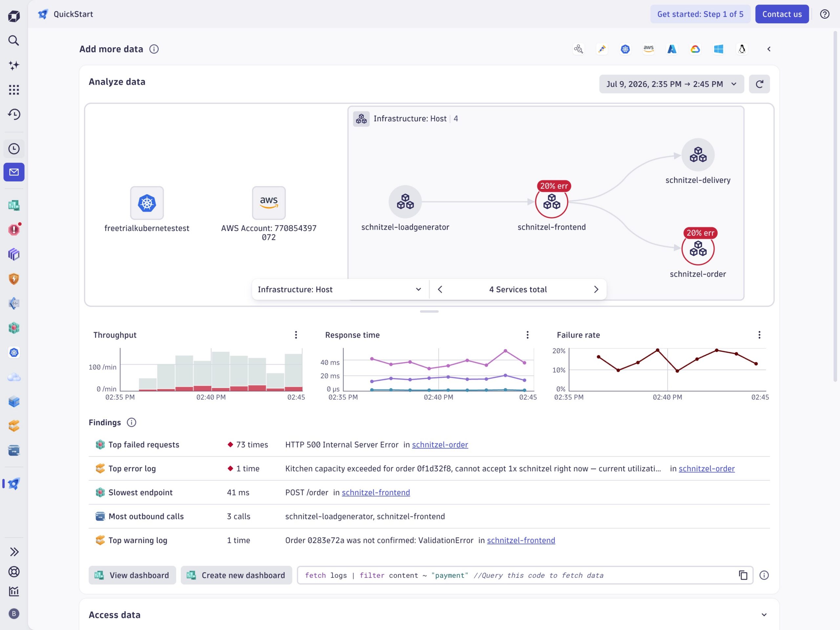Click the info icon next to Add more data
This screenshot has height=630, width=840.
click(154, 49)
